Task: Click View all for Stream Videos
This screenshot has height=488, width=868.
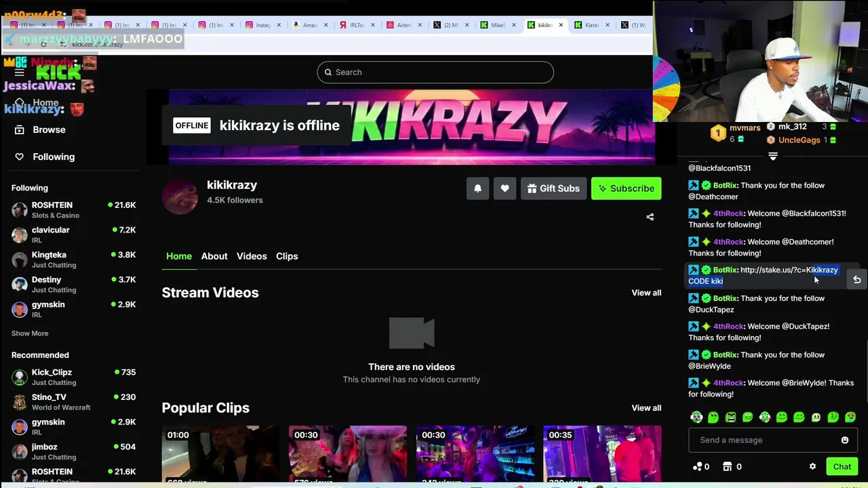Action: [x=646, y=293]
